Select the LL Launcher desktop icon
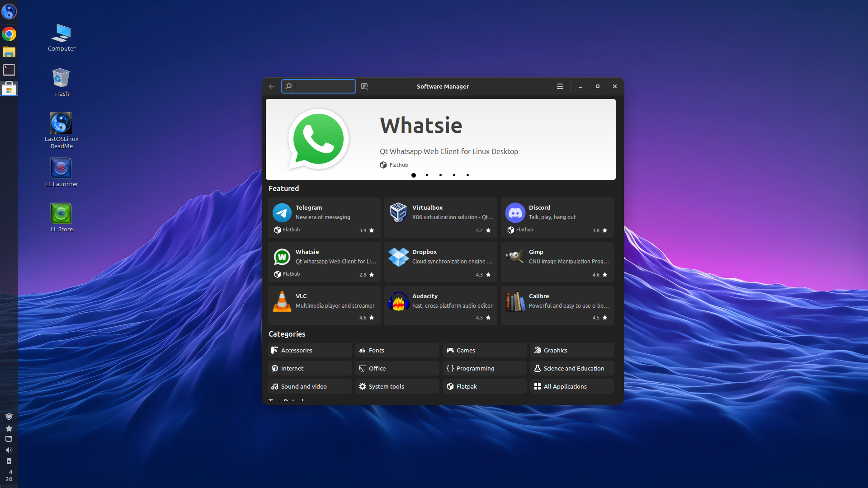The height and width of the screenshot is (488, 868). 61,173
